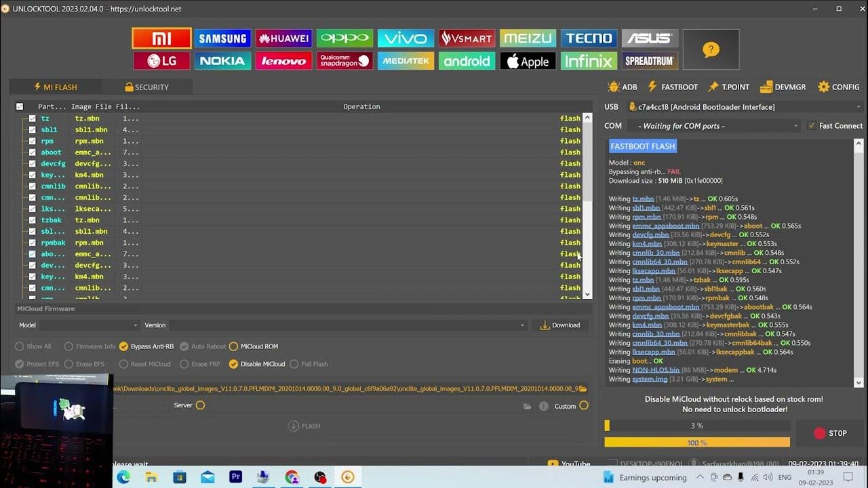Select the Apple brand icon
Screen dimensions: 868x488
click(528, 61)
